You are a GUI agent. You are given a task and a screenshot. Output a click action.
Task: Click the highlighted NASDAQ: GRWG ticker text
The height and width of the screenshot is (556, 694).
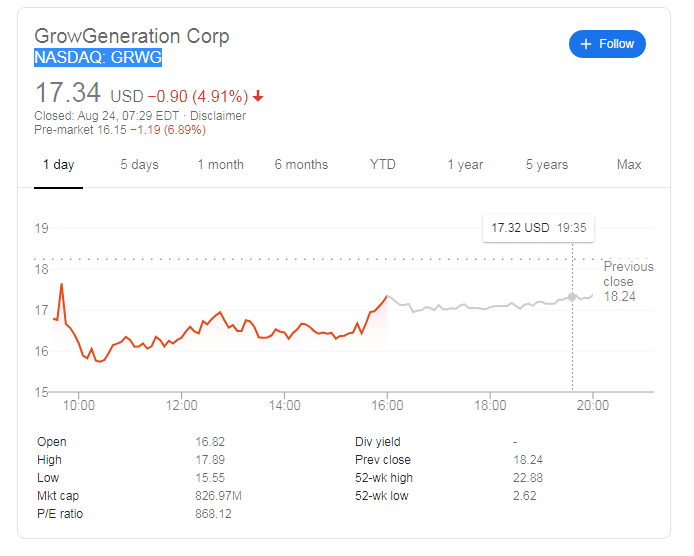click(x=98, y=58)
